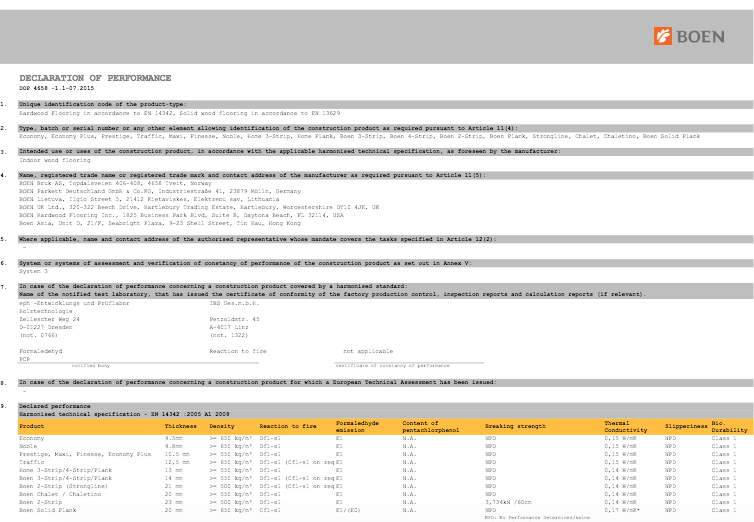
Task: Select the 'Traffic' product cell in table
Action: tap(32, 462)
